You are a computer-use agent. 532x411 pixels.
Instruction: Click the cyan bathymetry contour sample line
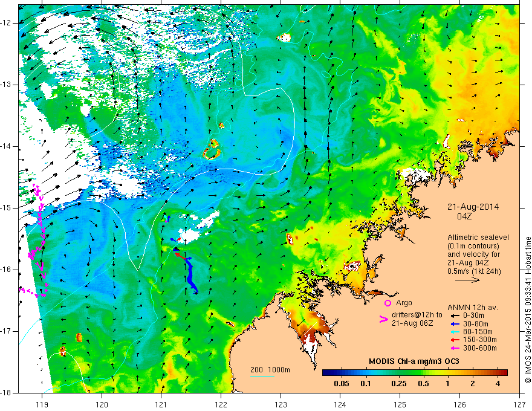point(262,376)
